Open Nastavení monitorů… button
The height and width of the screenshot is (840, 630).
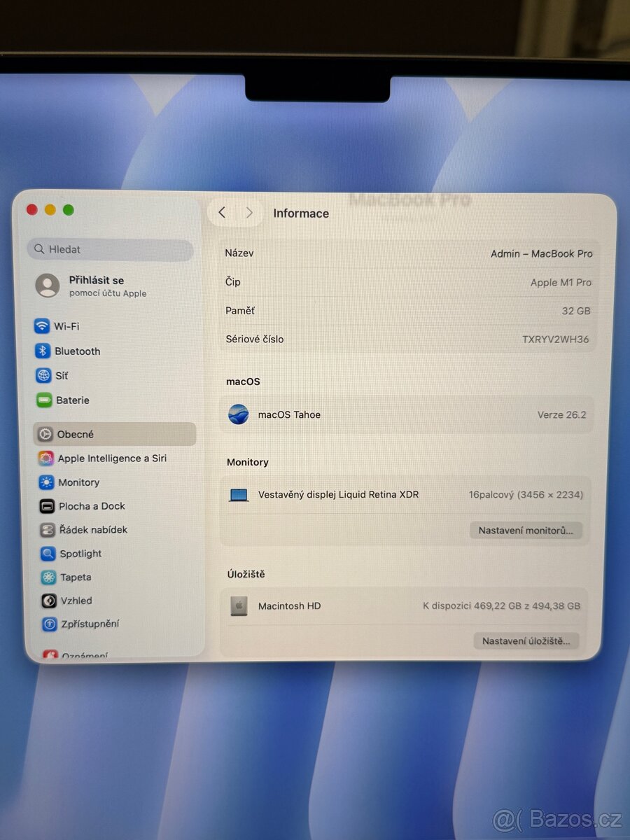[526, 530]
